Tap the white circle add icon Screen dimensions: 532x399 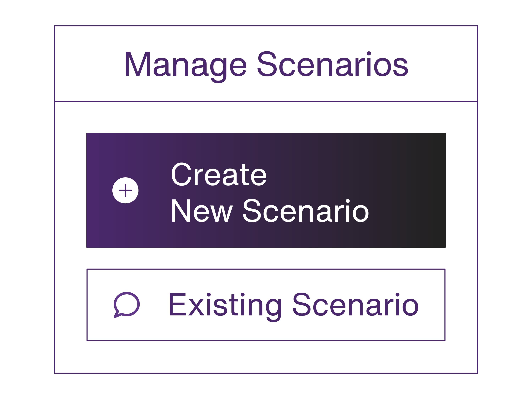125,190
